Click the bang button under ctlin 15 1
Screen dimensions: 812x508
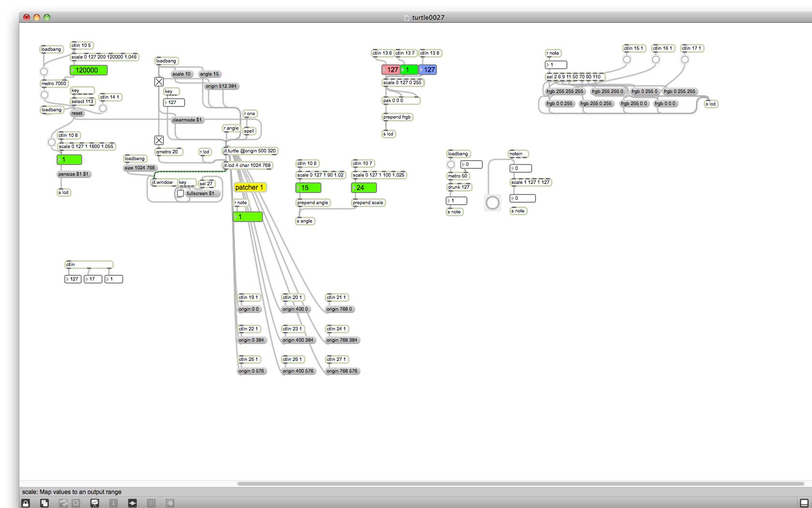pyautogui.click(x=627, y=60)
